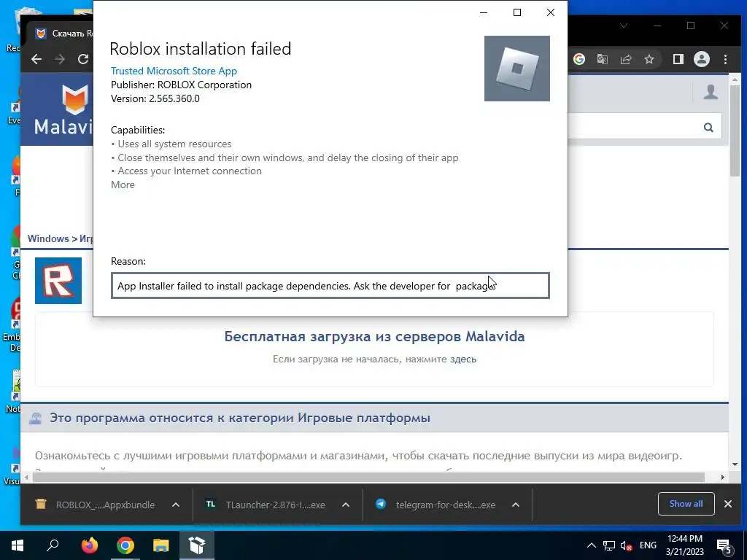Bookmark this page with star icon
The image size is (747, 560).
point(649,59)
